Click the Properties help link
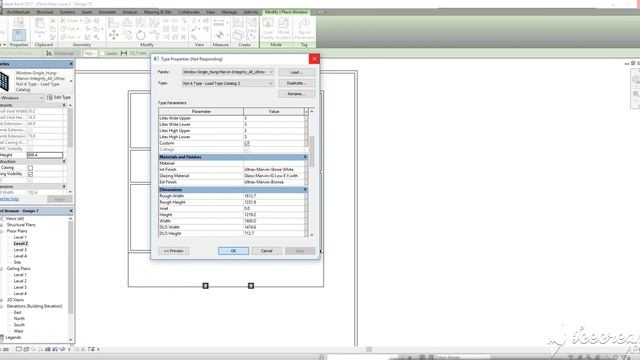Screen dimensions: 640x360 tap(9, 199)
